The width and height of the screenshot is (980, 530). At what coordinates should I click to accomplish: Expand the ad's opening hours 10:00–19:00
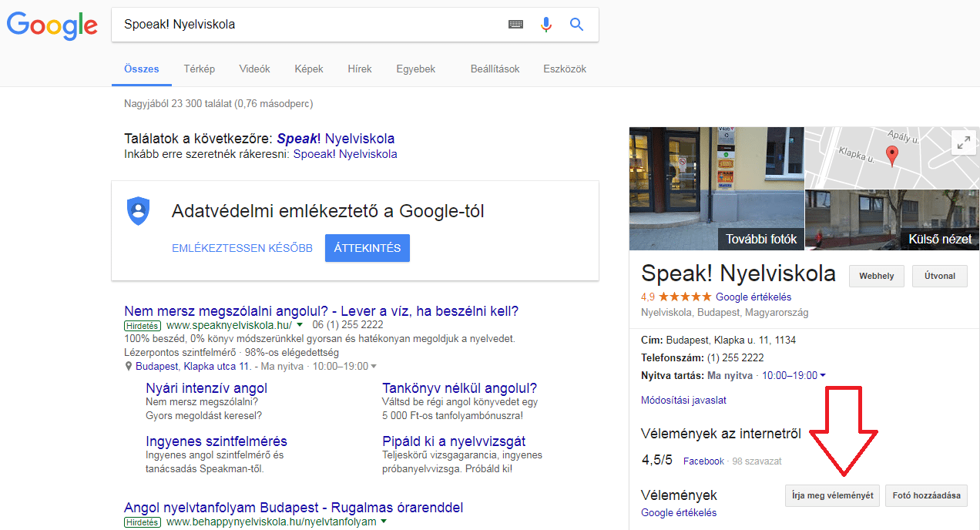click(x=374, y=367)
